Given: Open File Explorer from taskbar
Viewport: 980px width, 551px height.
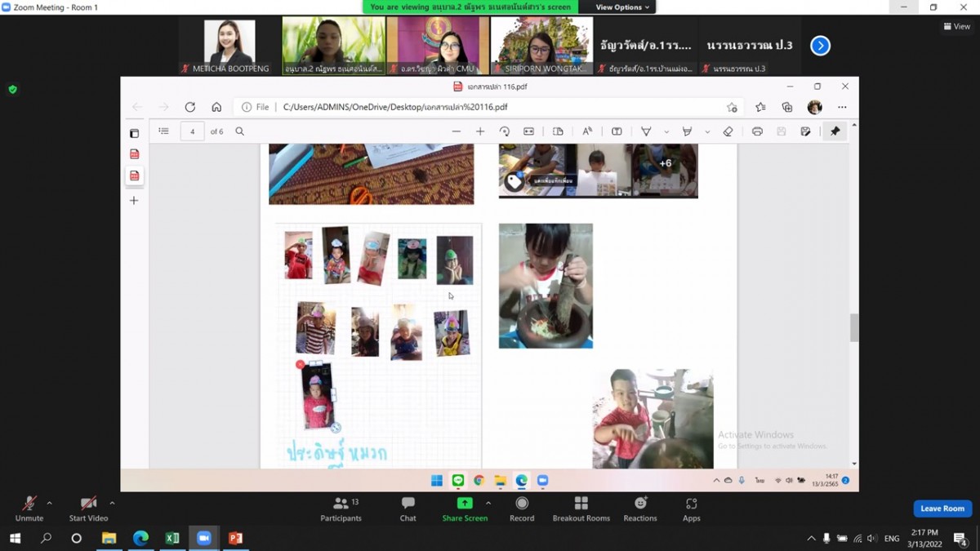Looking at the screenshot, I should tap(109, 538).
